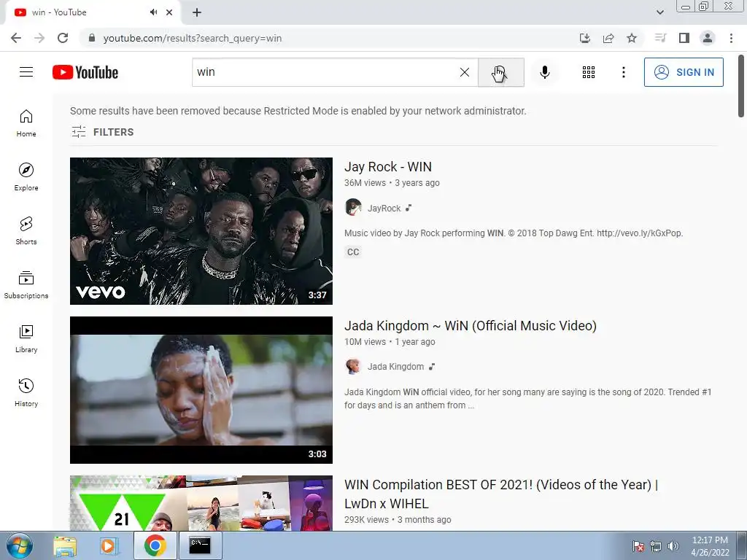The height and width of the screenshot is (560, 747).
Task: Open Jada Kingdom ~ WiN video title
Action: (471, 326)
